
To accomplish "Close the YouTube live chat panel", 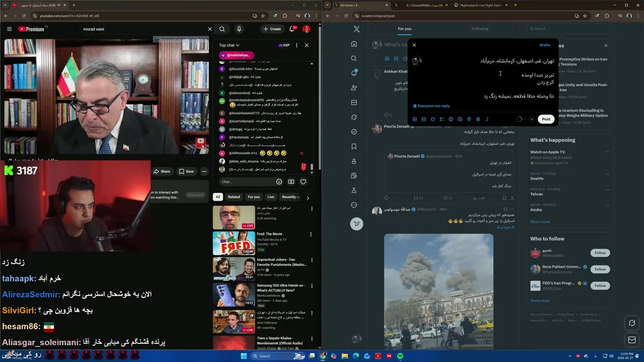I will coord(306,45).
